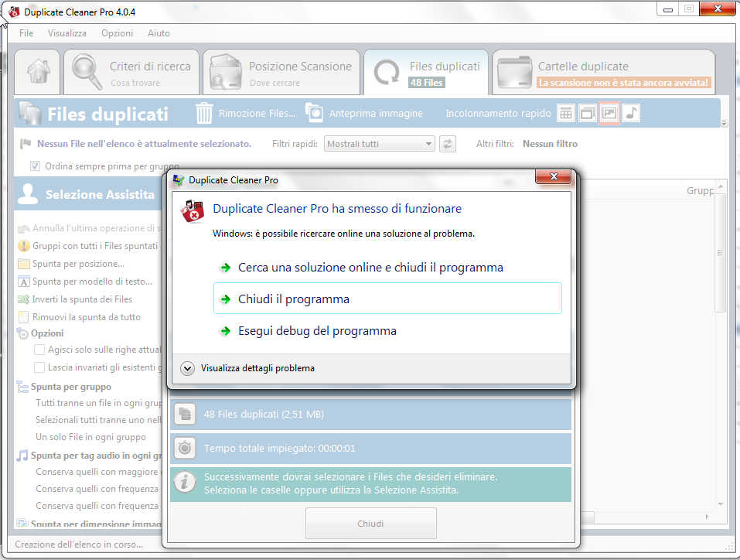Click Esegui debug del programma option
740x560 pixels.
pyautogui.click(x=317, y=331)
